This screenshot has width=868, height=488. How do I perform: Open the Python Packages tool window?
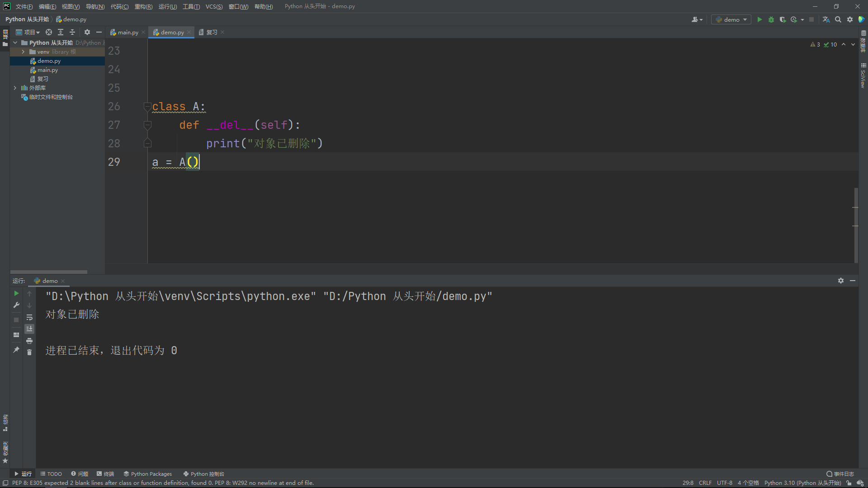tap(148, 474)
